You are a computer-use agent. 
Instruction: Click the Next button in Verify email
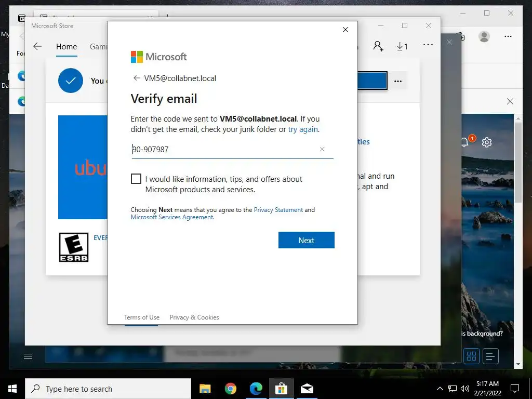307,240
